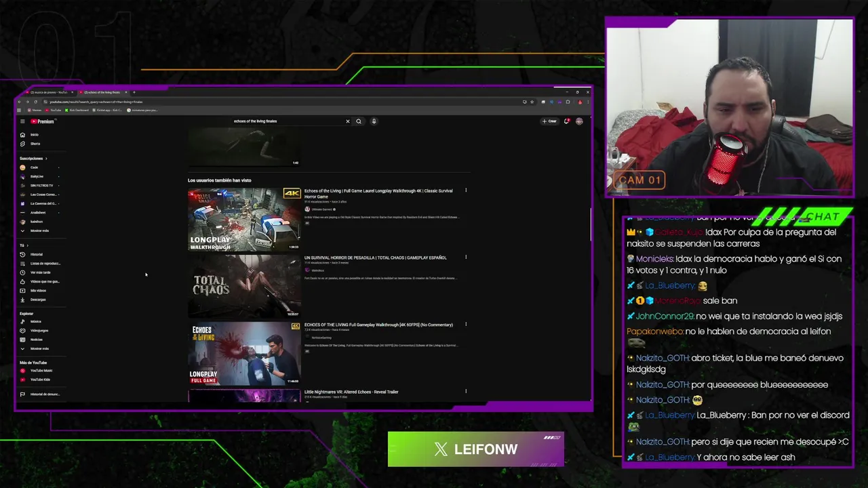Click the page vertical scrollbar
The height and width of the screenshot is (488, 868).
[x=590, y=224]
